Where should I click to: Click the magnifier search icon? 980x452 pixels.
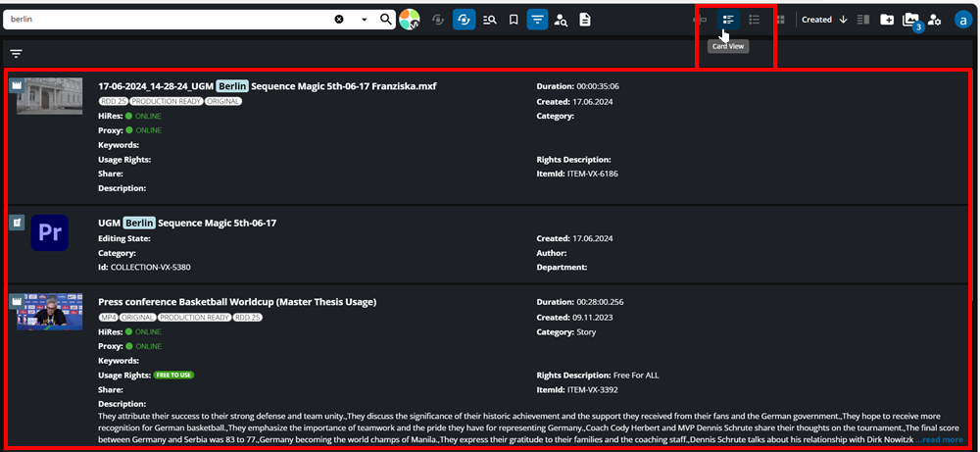(x=386, y=20)
